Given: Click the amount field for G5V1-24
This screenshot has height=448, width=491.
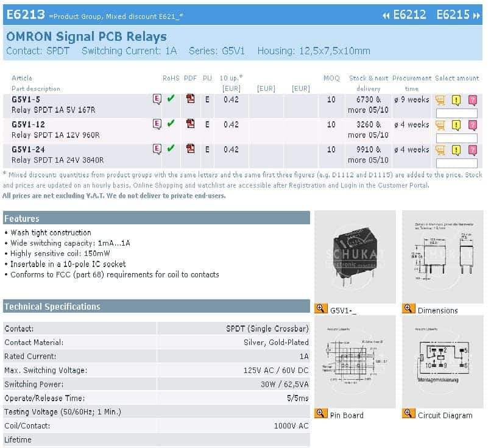Looking at the screenshot, I should point(456,163).
